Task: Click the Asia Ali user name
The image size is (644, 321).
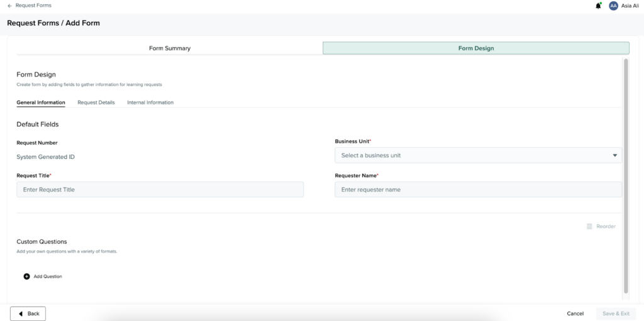Action: [630, 6]
